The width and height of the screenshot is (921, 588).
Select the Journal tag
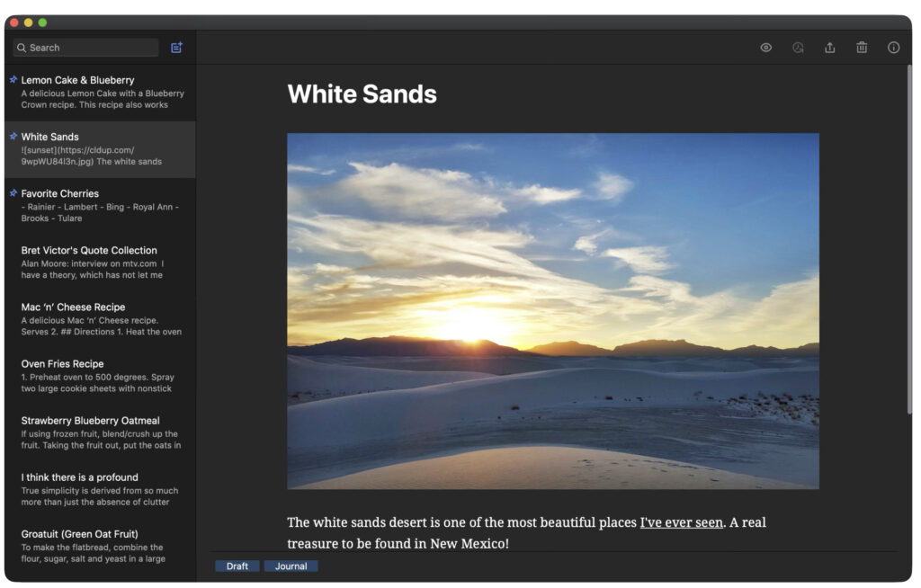coord(291,566)
